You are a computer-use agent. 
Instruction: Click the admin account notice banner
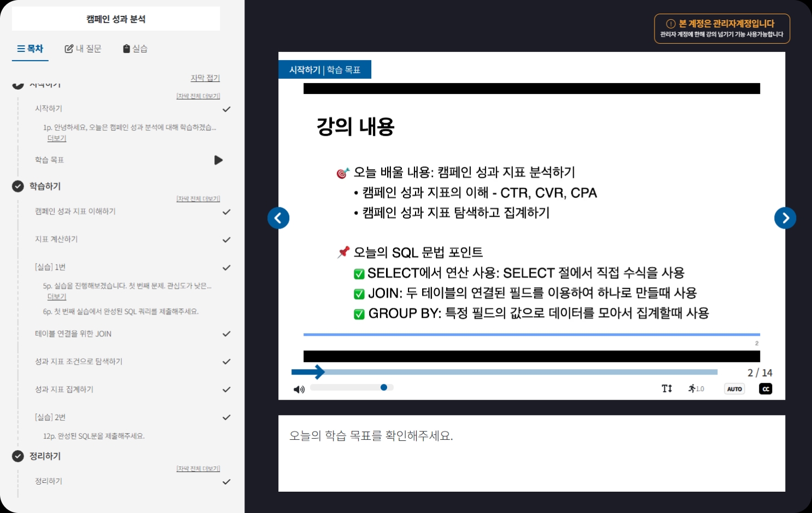[722, 28]
